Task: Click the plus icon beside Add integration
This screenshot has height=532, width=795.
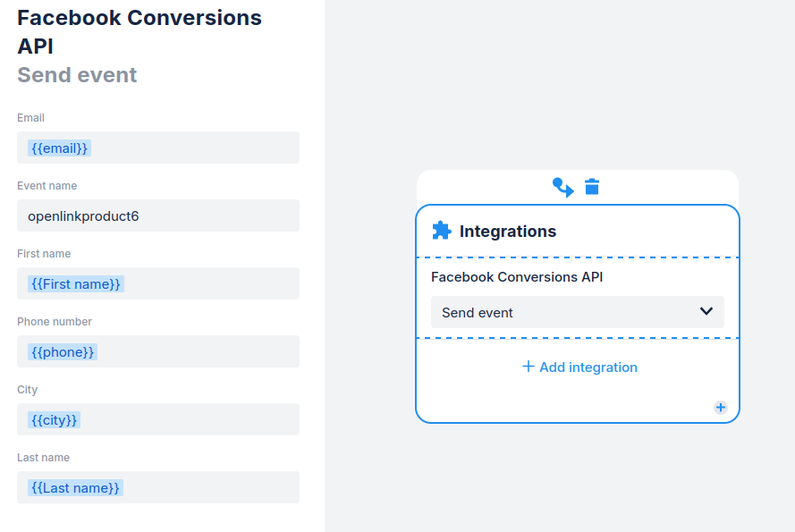Action: pyautogui.click(x=528, y=367)
